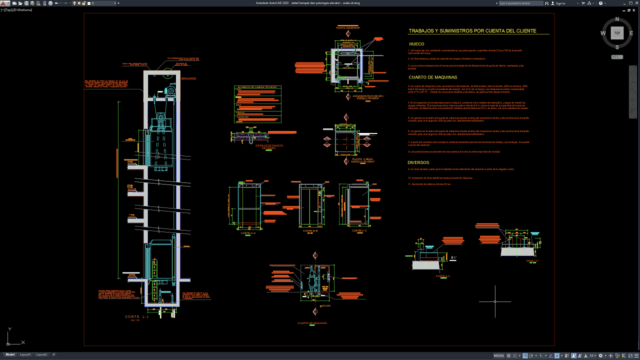
Task: Open the annotation scale 1:1 dropdown
Action: click(x=593, y=356)
